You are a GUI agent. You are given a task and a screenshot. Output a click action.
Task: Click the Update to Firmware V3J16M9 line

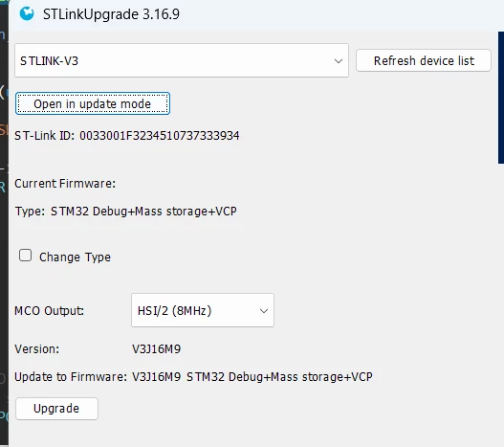(x=193, y=377)
